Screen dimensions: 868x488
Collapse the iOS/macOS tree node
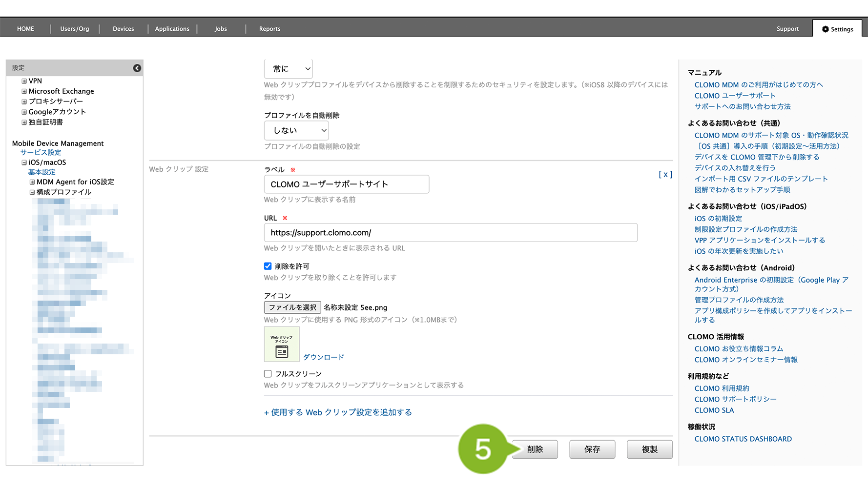[x=24, y=163]
